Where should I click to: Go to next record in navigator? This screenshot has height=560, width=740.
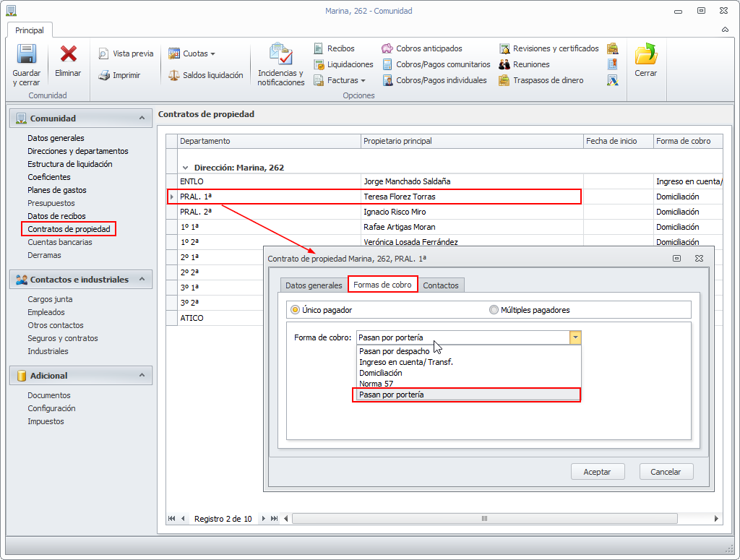(263, 519)
